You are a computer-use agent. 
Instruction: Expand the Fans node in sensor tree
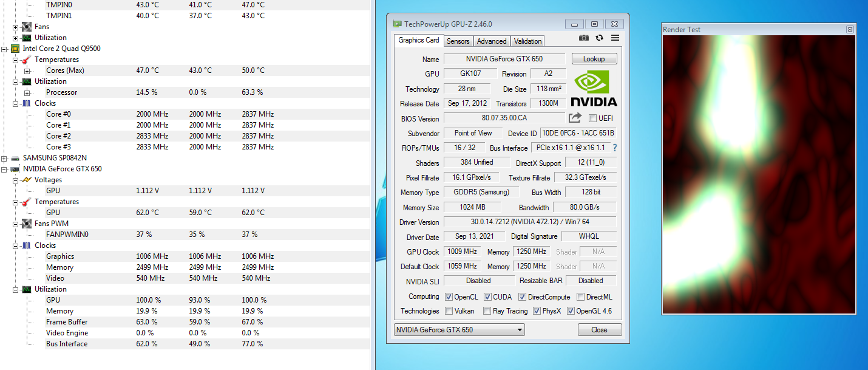pos(16,27)
